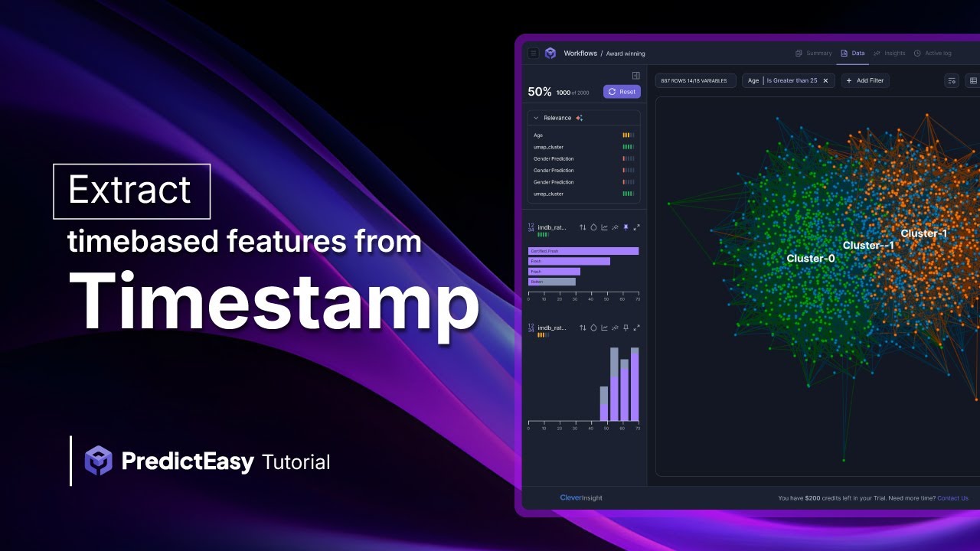Click the 1000 of 2000 sample count
This screenshot has width=980, height=551.
573,93
